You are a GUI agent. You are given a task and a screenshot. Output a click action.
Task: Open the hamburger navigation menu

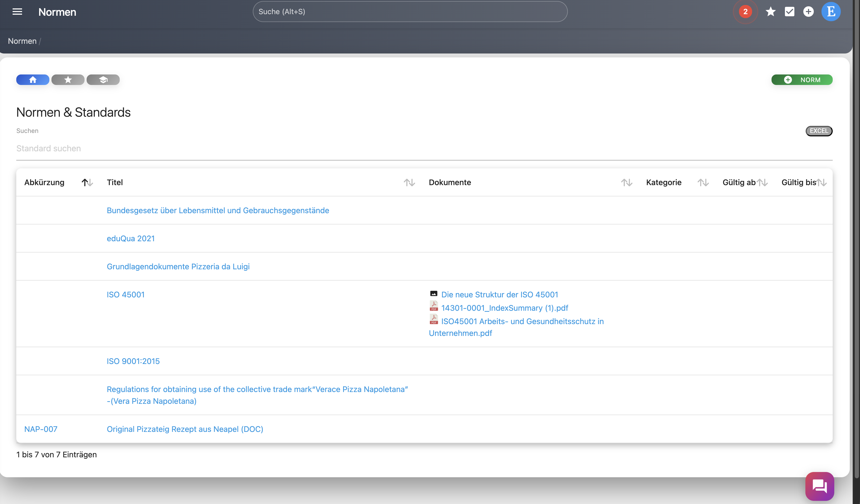(17, 12)
